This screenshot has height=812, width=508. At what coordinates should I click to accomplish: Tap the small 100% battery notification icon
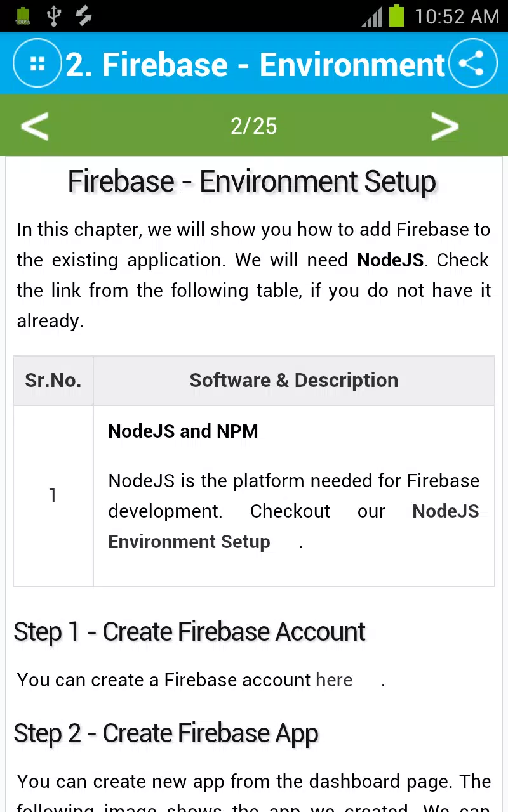pyautogui.click(x=23, y=15)
